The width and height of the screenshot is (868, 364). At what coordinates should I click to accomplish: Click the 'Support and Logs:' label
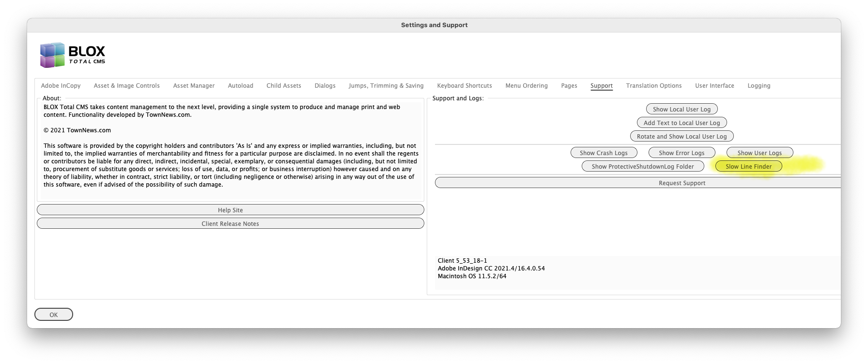click(458, 98)
